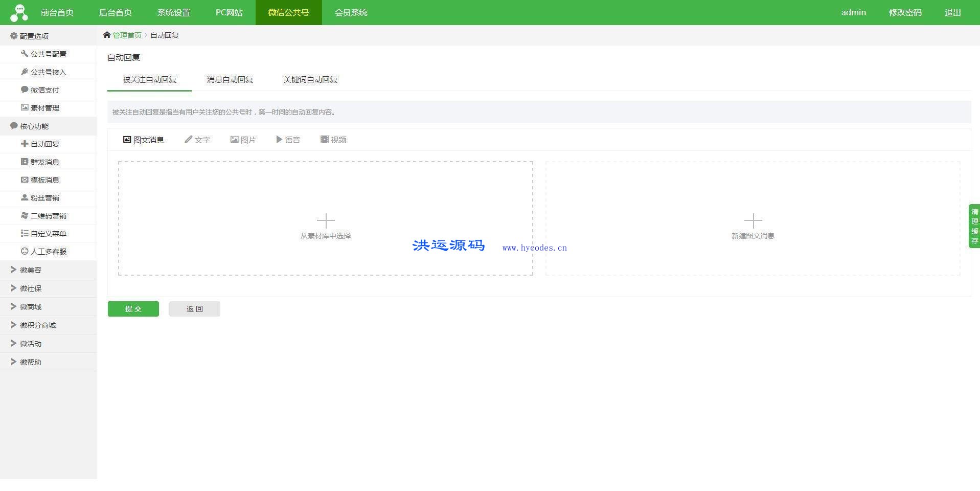Expand the 微活动 section
This screenshot has width=980, height=491.
tap(48, 344)
